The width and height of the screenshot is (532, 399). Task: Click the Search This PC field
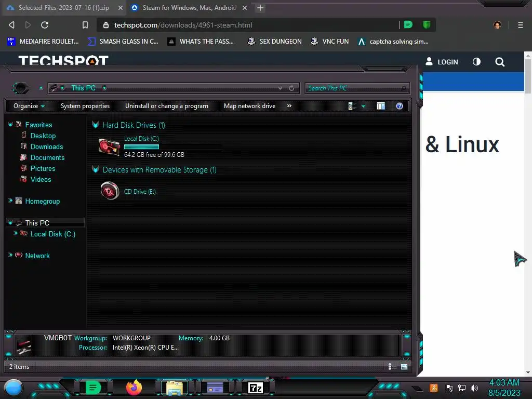tap(357, 88)
